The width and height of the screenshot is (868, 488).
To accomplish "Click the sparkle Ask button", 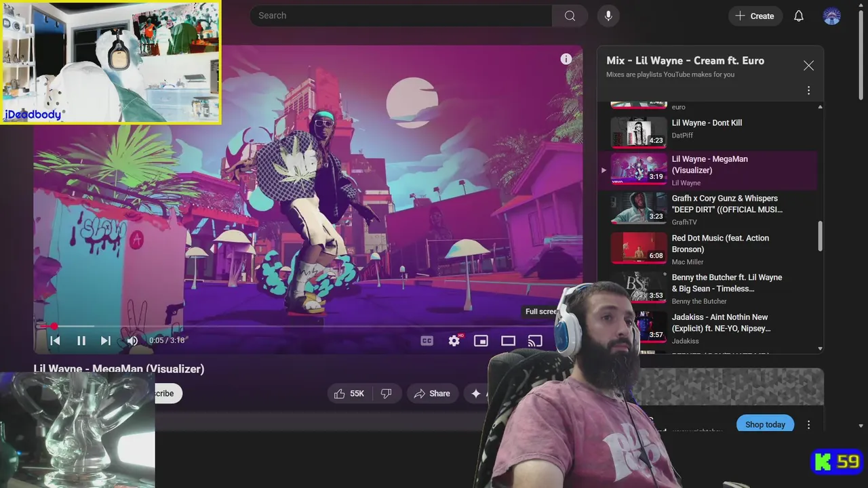I will coord(476,393).
